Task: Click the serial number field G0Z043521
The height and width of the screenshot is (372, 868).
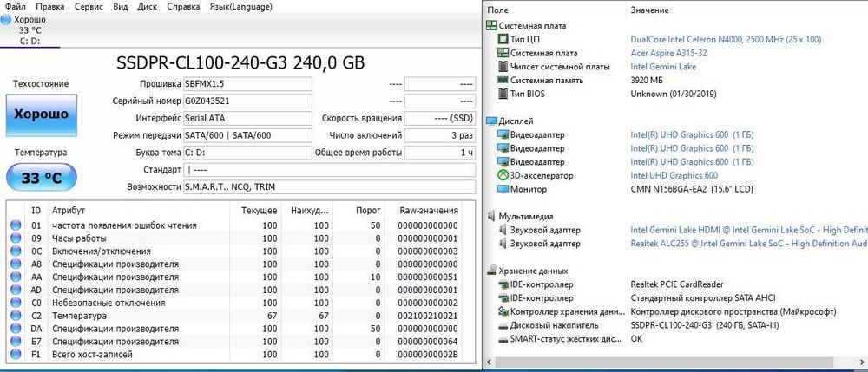Action: (x=247, y=101)
